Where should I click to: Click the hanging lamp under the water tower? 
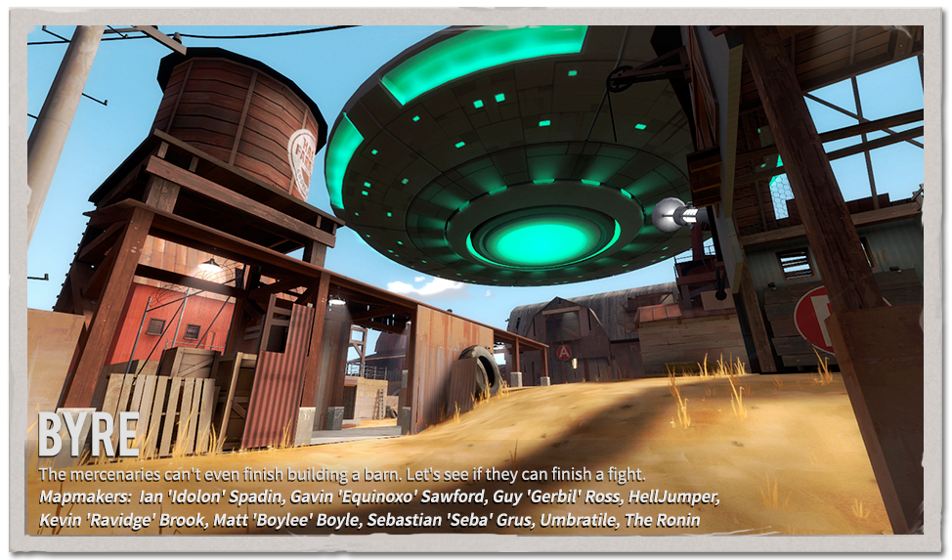click(x=209, y=264)
